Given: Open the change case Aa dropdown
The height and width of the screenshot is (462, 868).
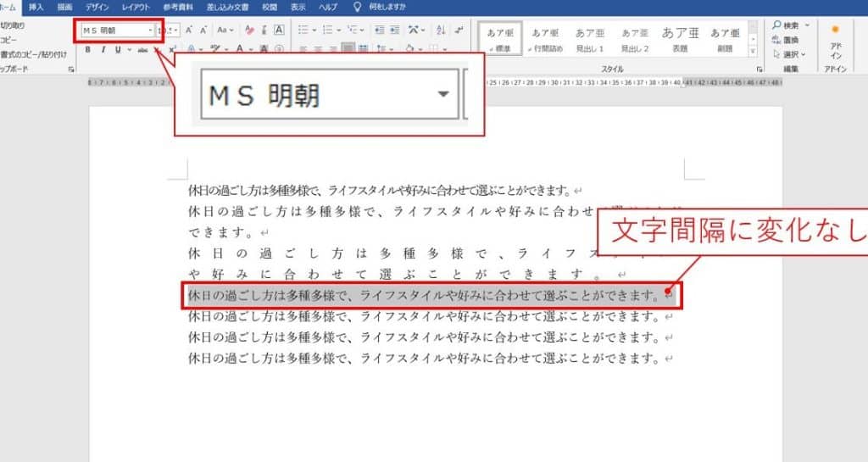Looking at the screenshot, I should [x=224, y=30].
